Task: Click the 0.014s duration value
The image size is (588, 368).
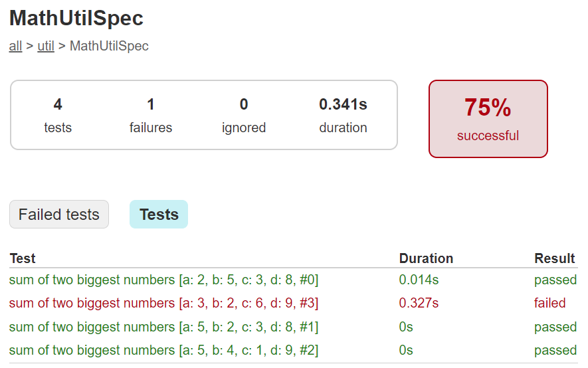Action: tap(419, 280)
